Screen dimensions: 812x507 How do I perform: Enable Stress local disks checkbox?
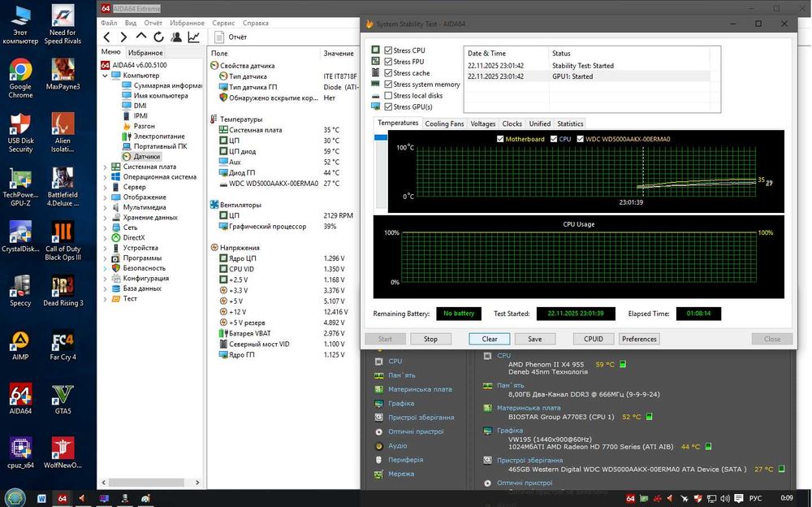388,95
